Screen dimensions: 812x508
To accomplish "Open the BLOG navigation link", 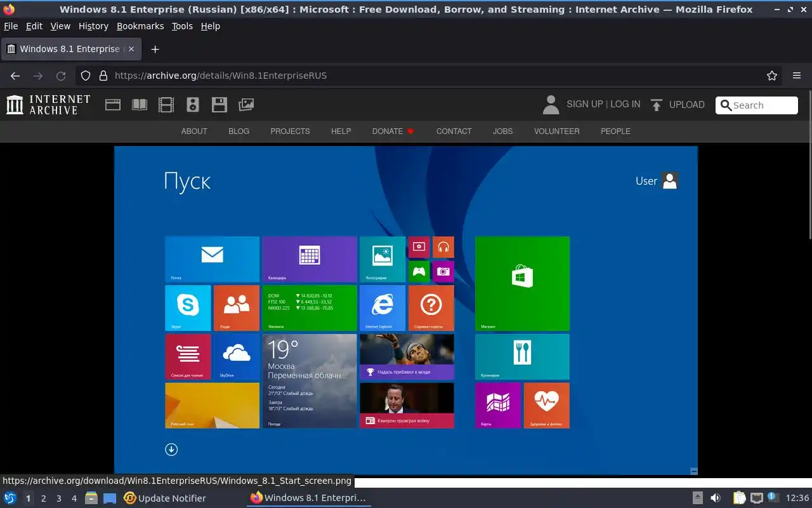I will click(x=239, y=131).
